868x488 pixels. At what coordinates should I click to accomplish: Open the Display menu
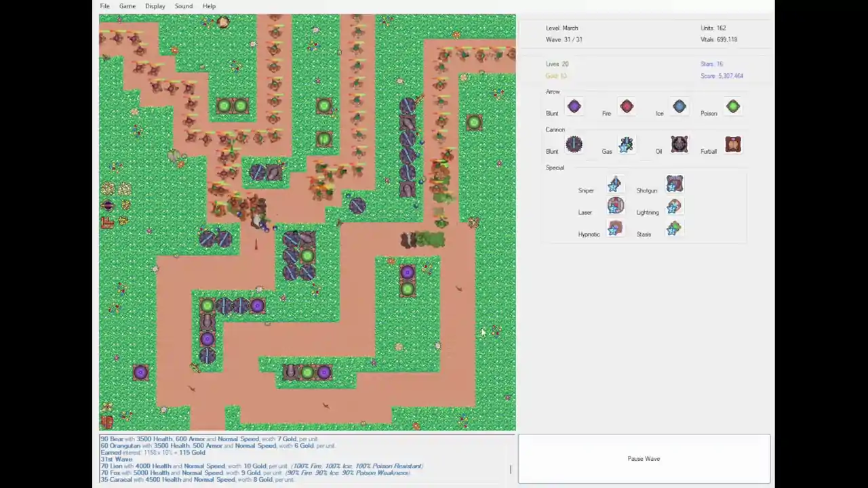[x=155, y=6]
